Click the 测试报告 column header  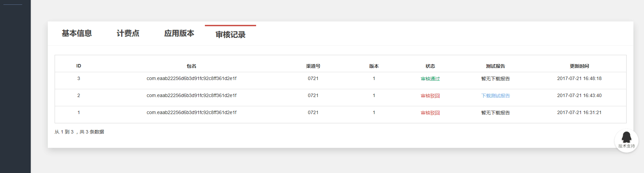click(x=495, y=66)
